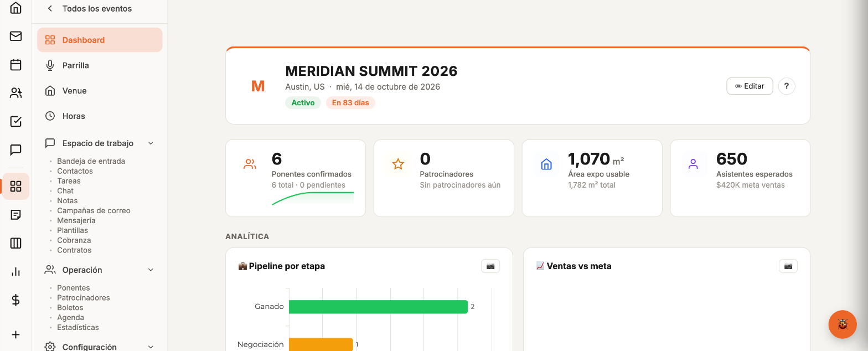Image resolution: width=868 pixels, height=351 pixels.
Task: Open the bar chart statistics rail icon
Action: (15, 272)
